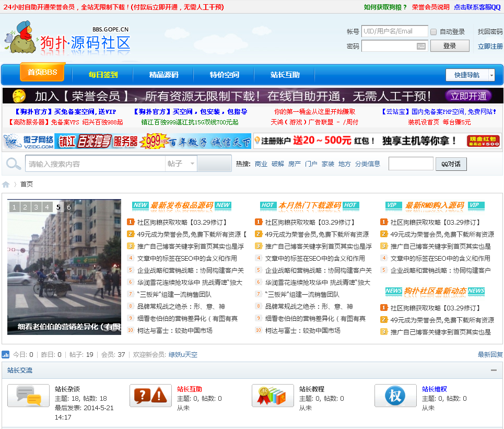Open the 站长互动 question-mark forum icon

(150, 396)
